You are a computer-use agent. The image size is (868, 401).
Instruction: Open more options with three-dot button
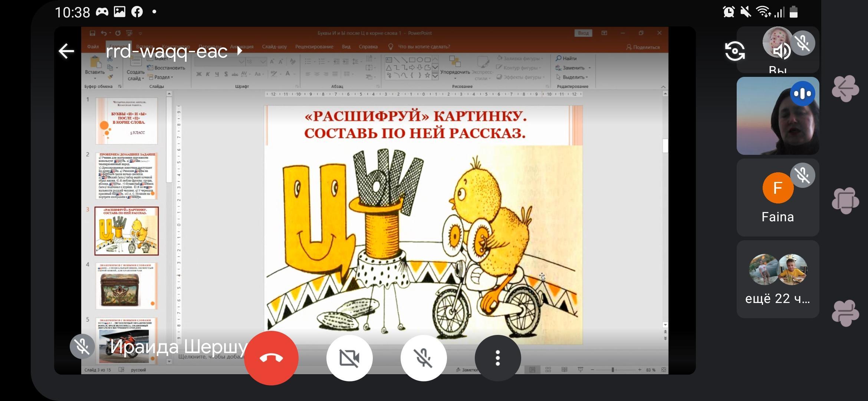[498, 358]
